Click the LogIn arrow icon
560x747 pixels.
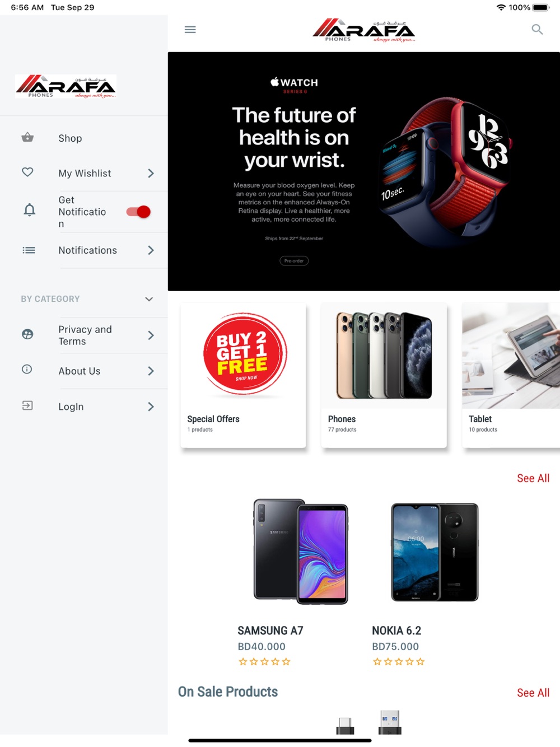[27, 405]
